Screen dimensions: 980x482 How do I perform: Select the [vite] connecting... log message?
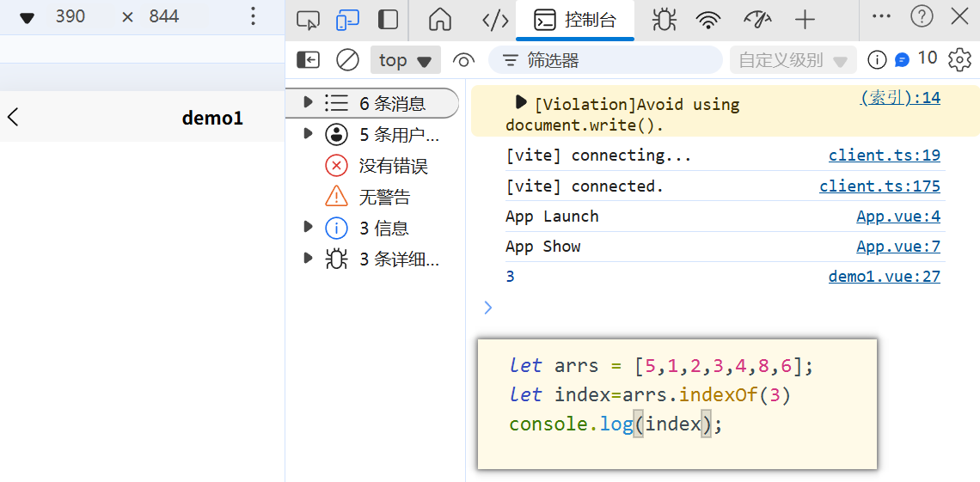pyautogui.click(x=599, y=155)
